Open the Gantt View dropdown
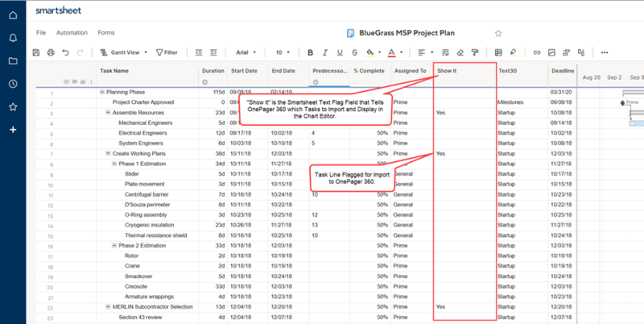Image resolution: width=644 pixels, height=324 pixels. 124,52
